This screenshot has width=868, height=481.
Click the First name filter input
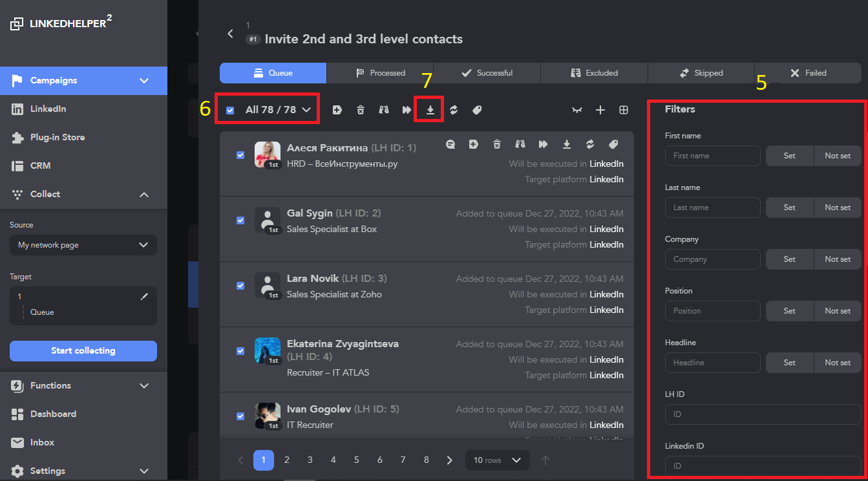713,156
